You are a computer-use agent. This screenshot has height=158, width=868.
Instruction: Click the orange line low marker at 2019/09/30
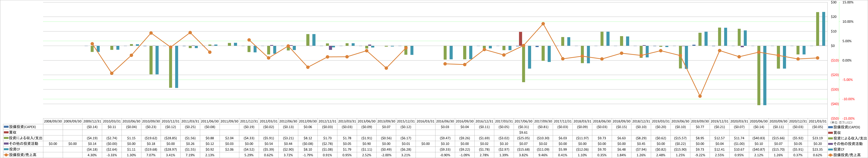click(700, 96)
